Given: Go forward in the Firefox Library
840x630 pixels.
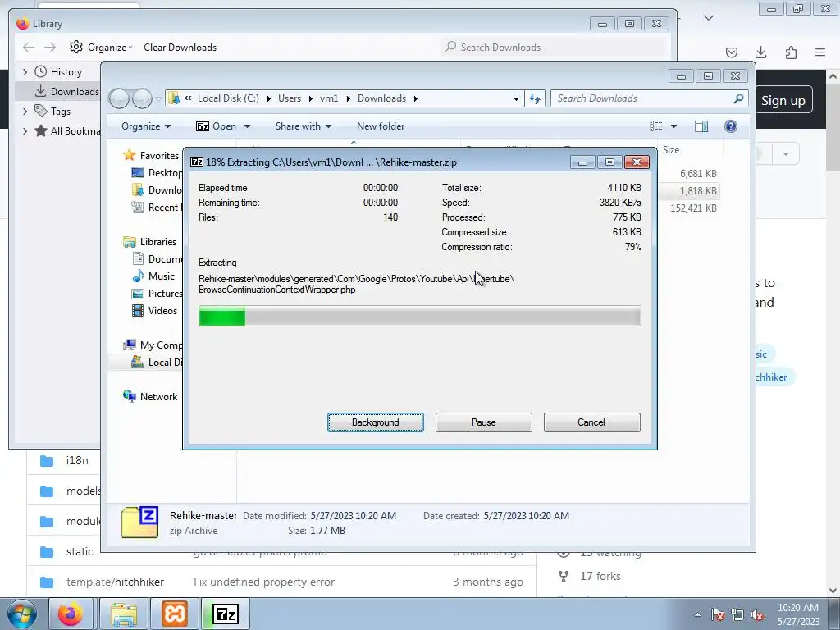Looking at the screenshot, I should pyautogui.click(x=50, y=47).
